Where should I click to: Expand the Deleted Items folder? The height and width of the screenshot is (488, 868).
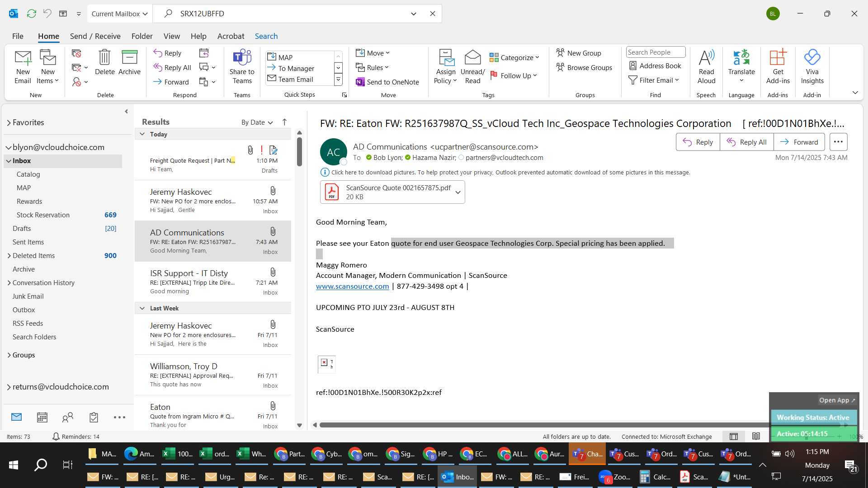point(9,256)
